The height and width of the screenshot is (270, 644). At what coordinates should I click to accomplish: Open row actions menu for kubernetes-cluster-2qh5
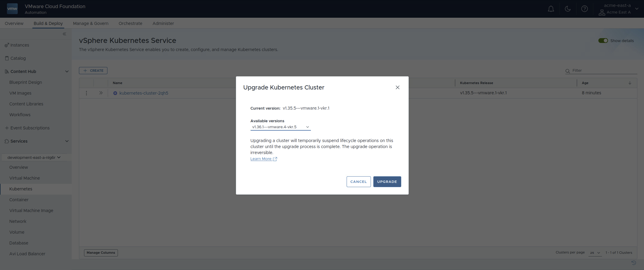(x=86, y=93)
